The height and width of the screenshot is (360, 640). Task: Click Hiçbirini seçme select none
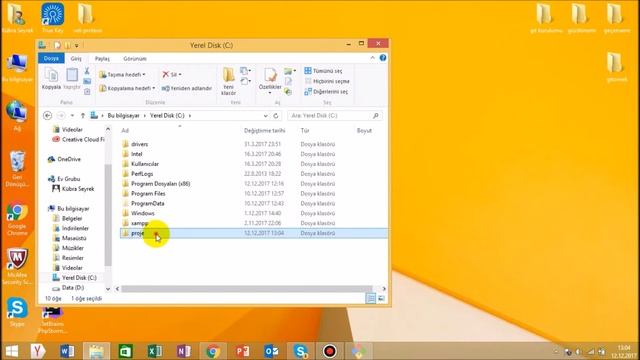click(x=327, y=81)
